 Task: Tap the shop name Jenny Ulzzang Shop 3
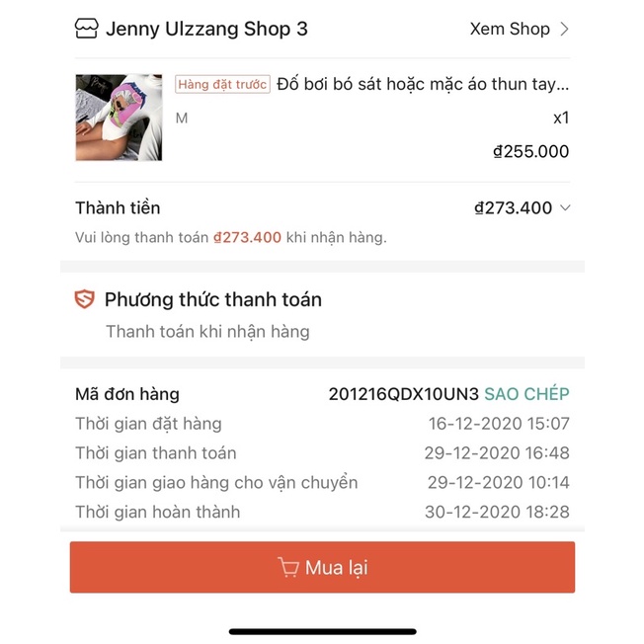pyautogui.click(x=205, y=29)
